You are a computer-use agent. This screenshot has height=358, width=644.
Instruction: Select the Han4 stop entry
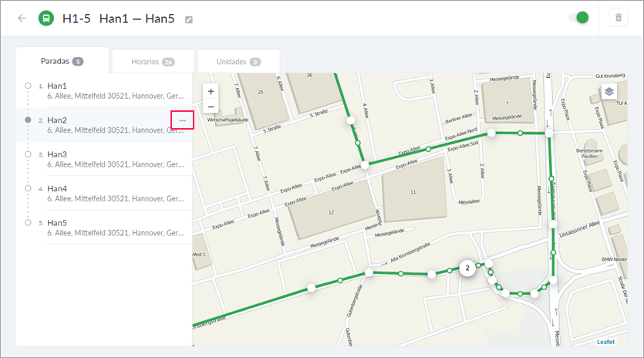(104, 193)
